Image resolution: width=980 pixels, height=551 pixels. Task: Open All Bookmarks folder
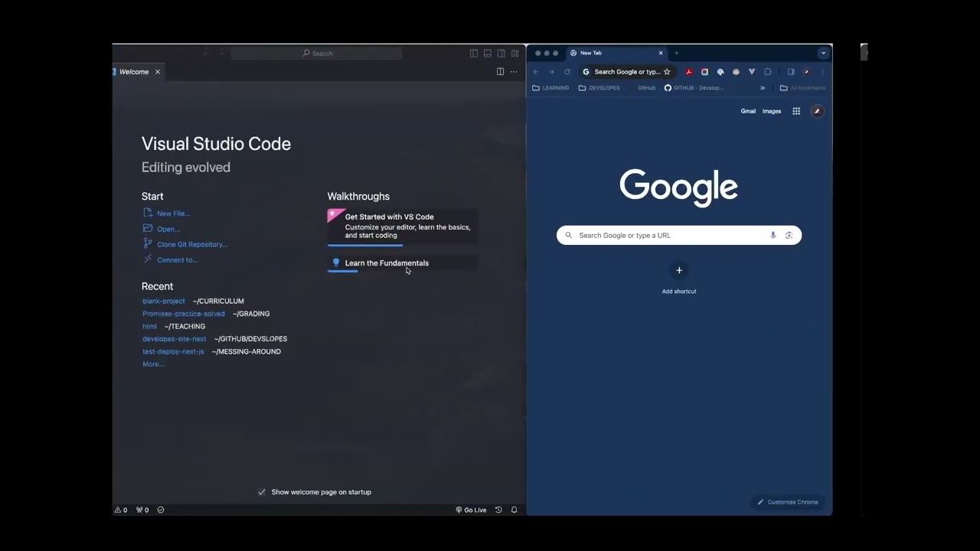tap(802, 88)
